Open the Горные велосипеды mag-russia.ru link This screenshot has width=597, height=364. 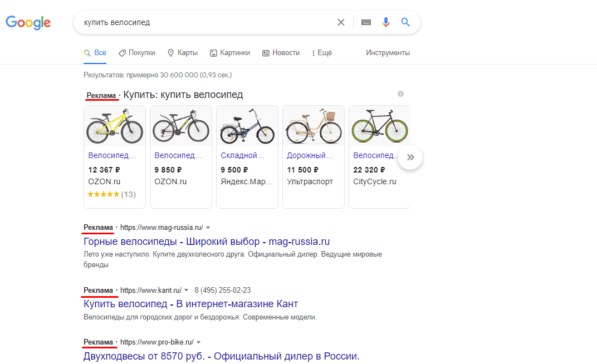[x=207, y=242]
